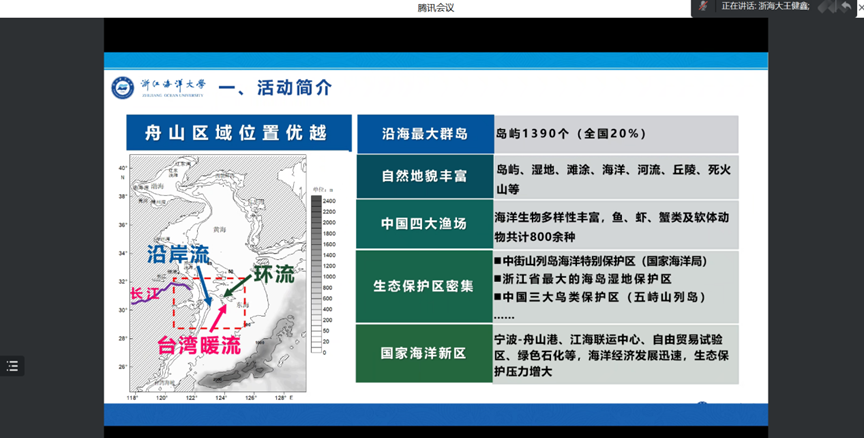
Task: Select the 生态保护区密集 heading box
Action: tap(422, 285)
